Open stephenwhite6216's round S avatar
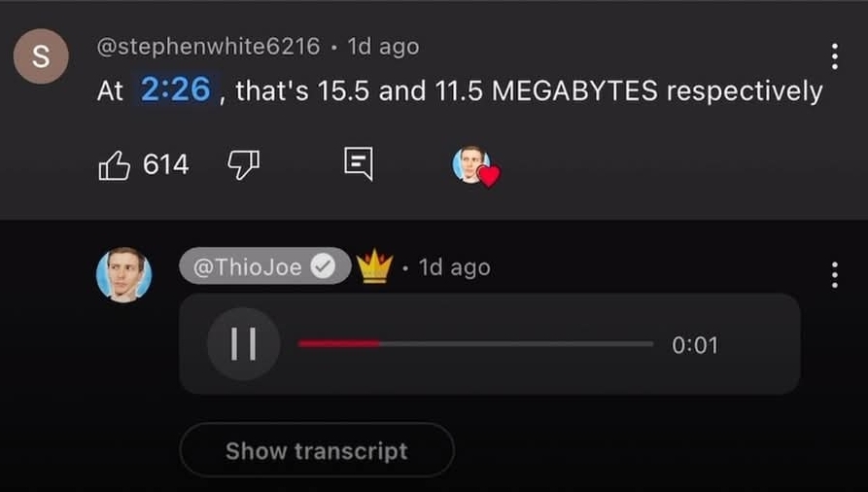 [41, 56]
